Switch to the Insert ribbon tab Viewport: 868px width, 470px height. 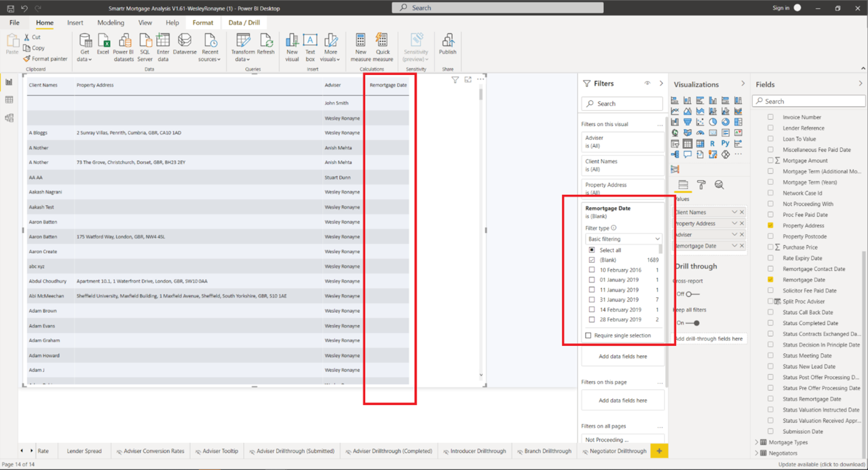click(x=75, y=23)
